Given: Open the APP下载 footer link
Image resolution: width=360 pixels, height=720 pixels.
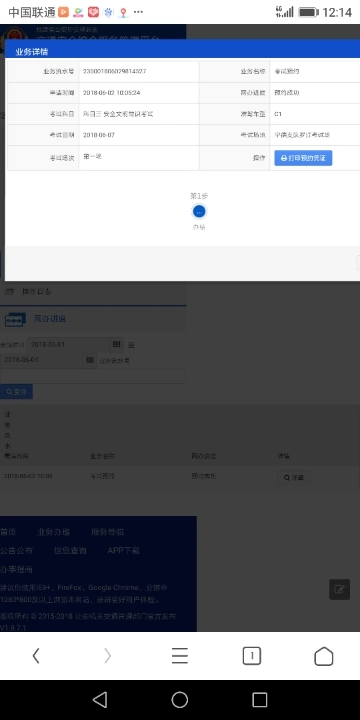Looking at the screenshot, I should click(x=124, y=550).
